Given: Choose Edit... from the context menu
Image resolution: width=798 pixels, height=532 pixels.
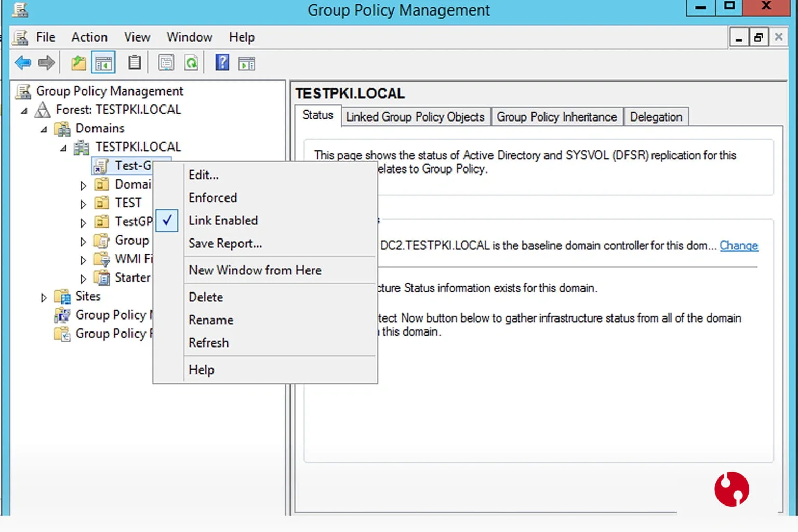Looking at the screenshot, I should tap(264, 175).
